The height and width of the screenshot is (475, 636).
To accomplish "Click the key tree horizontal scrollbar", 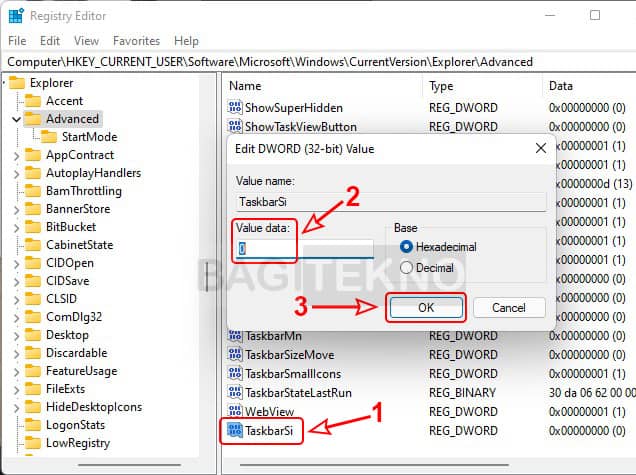I will [129, 465].
